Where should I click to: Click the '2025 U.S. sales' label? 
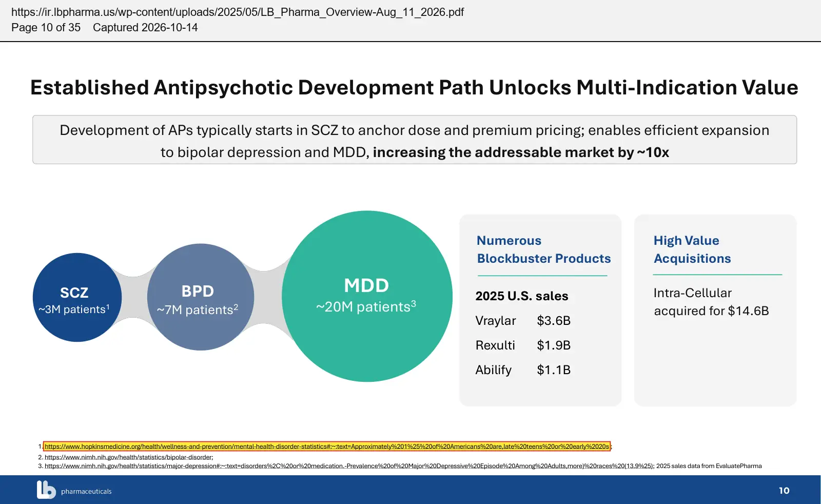[522, 296]
